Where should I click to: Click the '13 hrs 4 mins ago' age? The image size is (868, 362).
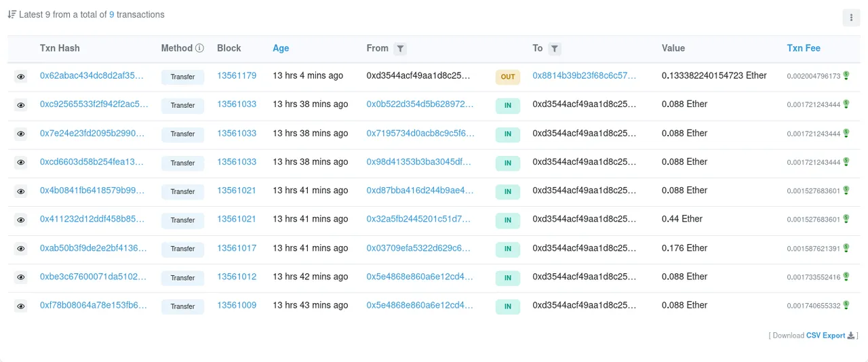308,75
